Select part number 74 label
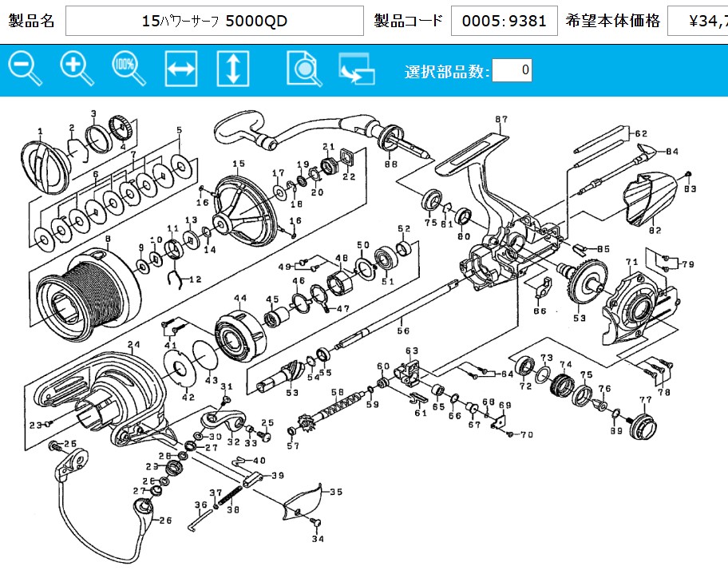Screen dimensions: 728x578 click(565, 365)
